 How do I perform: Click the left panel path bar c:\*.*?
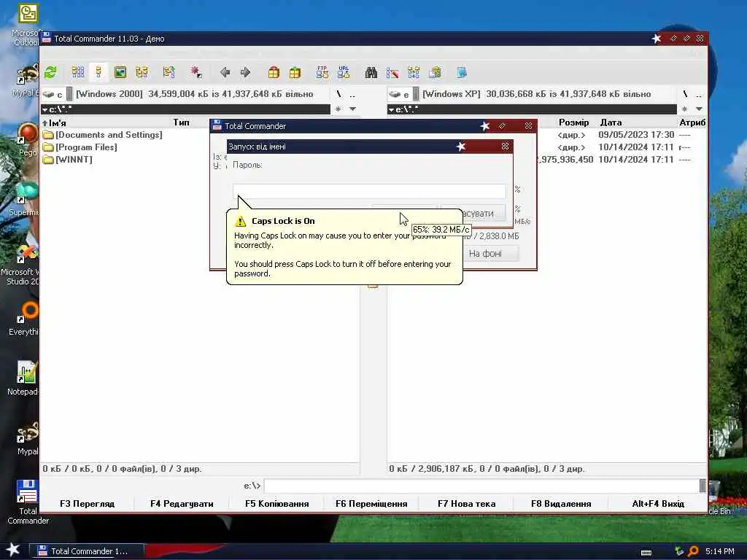pos(186,109)
